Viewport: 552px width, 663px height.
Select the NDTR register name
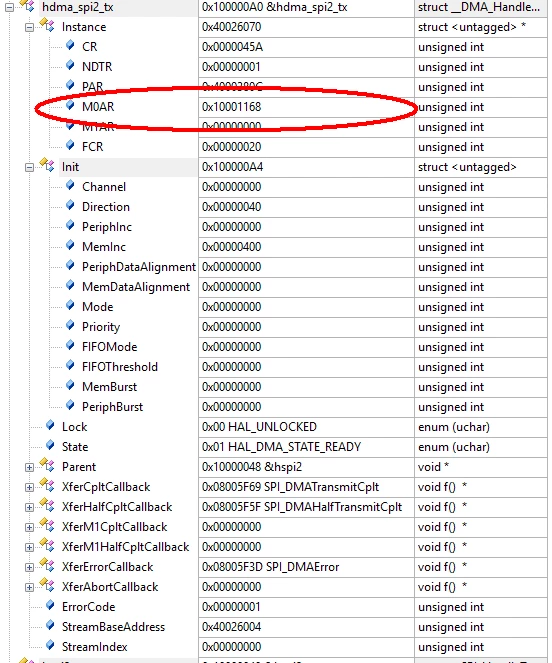pyautogui.click(x=97, y=67)
